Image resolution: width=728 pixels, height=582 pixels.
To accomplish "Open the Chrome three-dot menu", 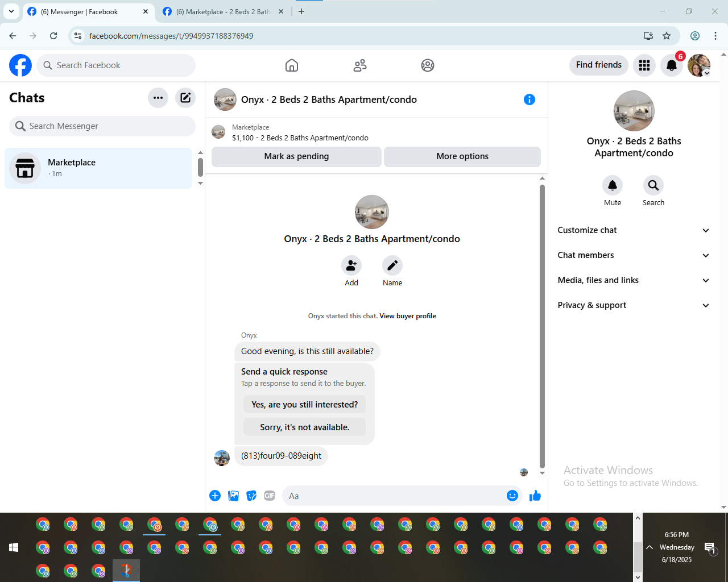I will 715,36.
